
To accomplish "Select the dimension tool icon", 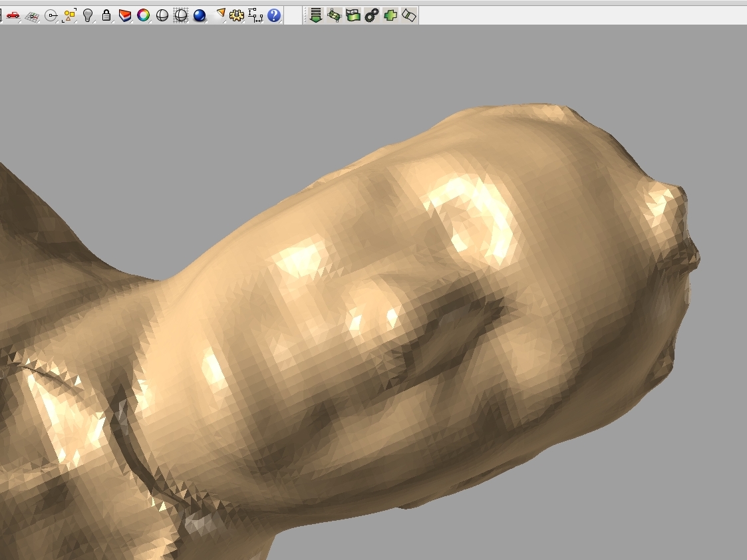I will point(255,15).
